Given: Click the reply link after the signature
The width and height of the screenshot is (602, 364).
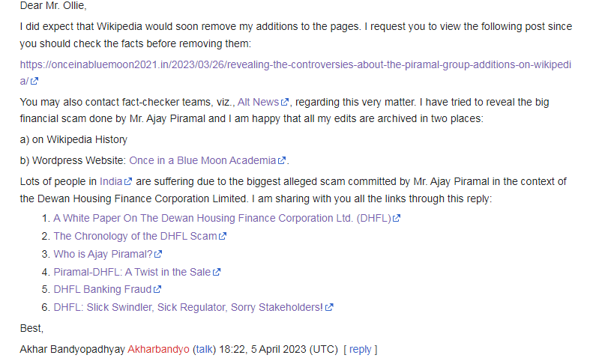Looking at the screenshot, I should pos(360,349).
